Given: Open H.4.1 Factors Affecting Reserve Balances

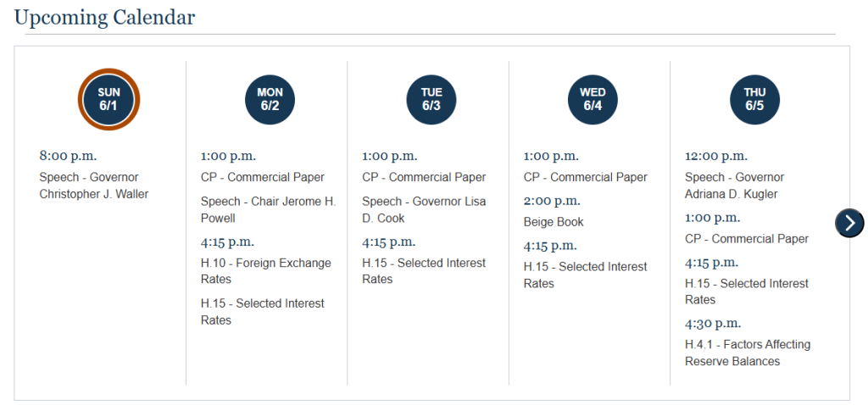Looking at the screenshot, I should point(747,352).
